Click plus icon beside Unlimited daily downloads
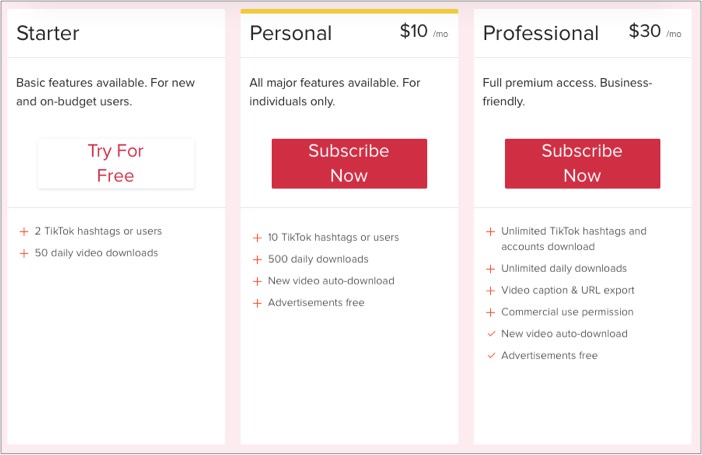This screenshot has height=455, width=702. coord(491,269)
